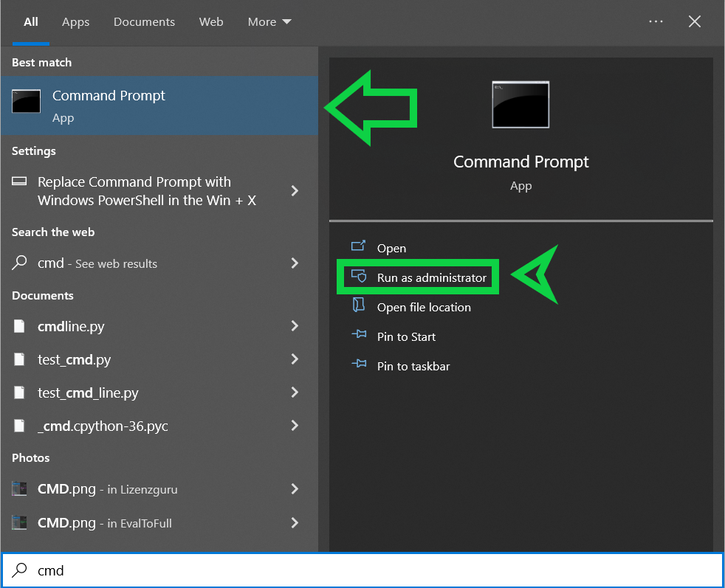Image resolution: width=725 pixels, height=588 pixels.
Task: Click thumbnail of CMD.png in EvalToFull
Action: 19,522
